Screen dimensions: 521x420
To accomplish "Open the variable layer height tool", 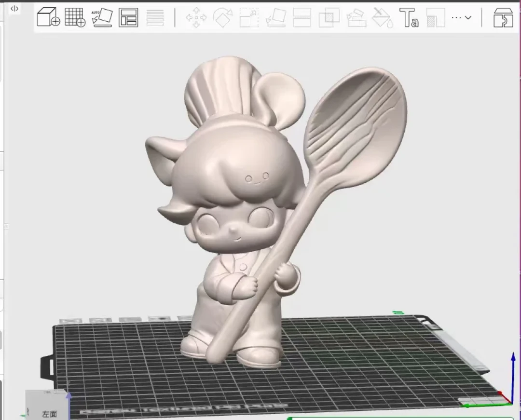I will coord(155,17).
